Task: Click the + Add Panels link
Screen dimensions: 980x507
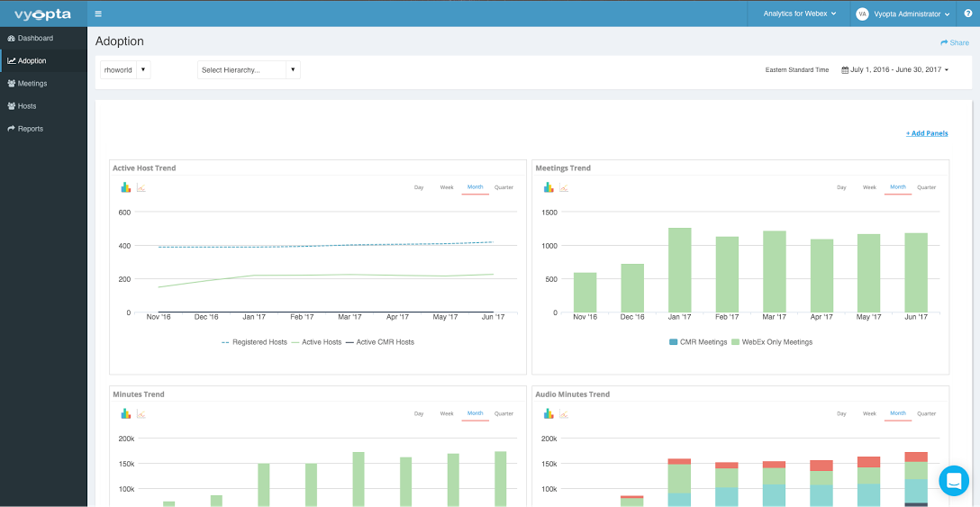Action: pyautogui.click(x=927, y=133)
